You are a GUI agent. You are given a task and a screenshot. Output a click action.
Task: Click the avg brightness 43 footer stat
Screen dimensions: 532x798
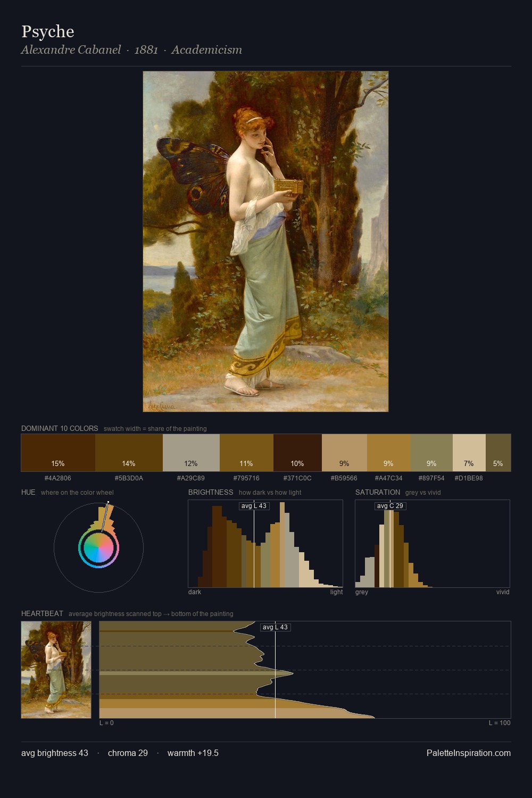[x=55, y=753]
